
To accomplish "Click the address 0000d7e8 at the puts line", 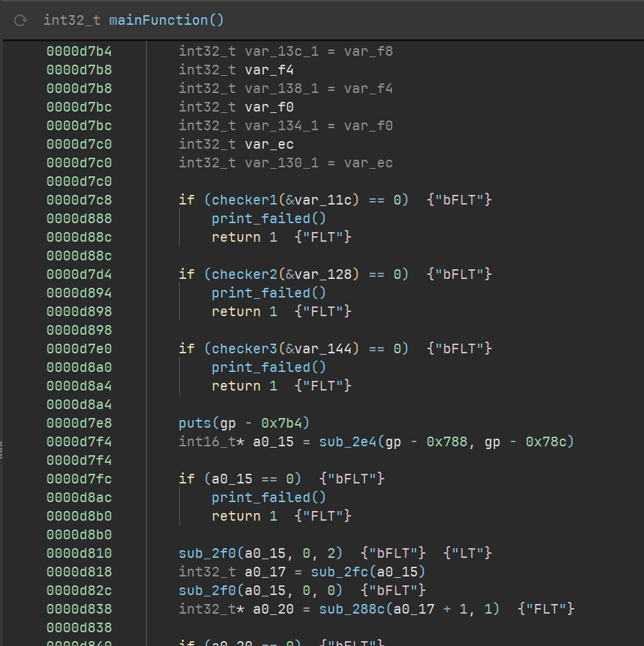I will (79, 423).
